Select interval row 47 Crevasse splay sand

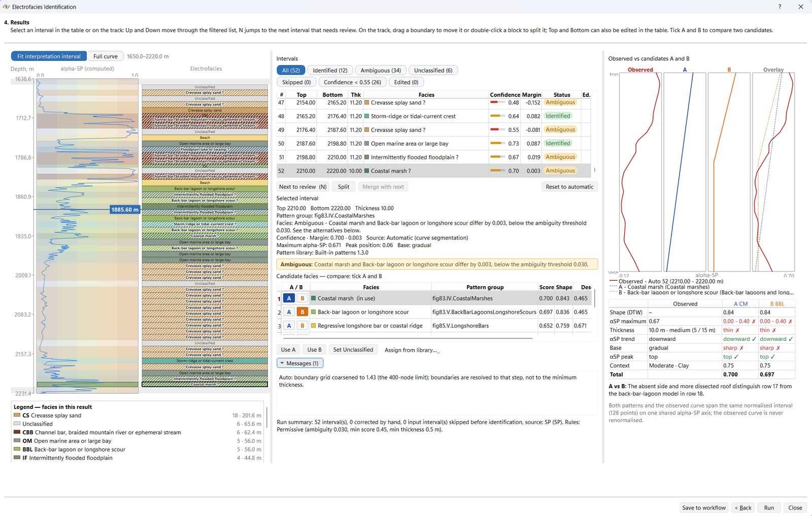(x=434, y=102)
